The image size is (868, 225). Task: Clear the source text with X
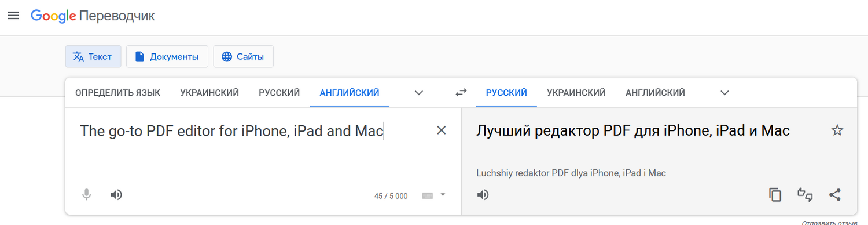[x=441, y=130]
